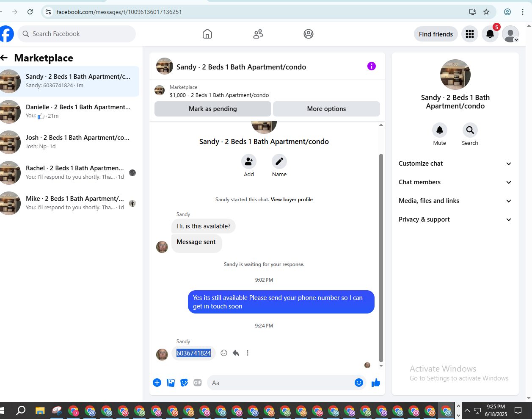Open more options dots beside the message

click(x=248, y=353)
